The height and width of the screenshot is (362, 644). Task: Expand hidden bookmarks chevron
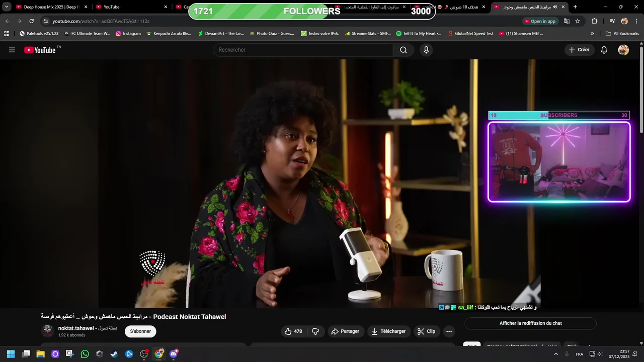[592, 34]
